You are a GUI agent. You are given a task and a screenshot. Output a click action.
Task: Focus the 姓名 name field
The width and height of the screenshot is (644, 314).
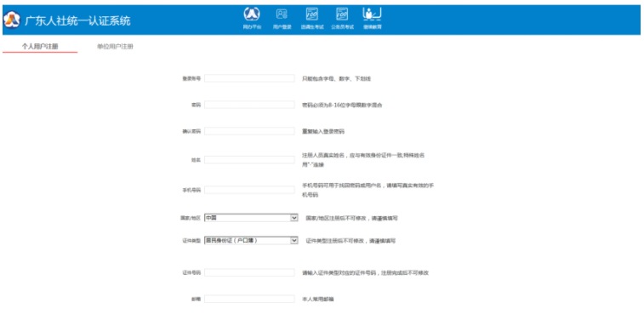249,160
